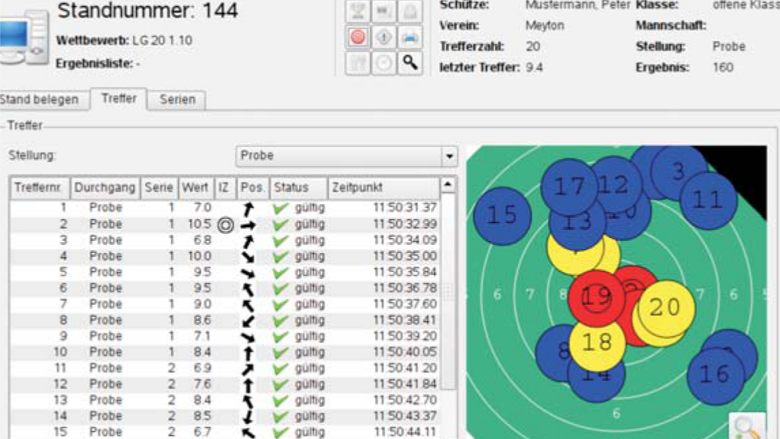This screenshot has height=439, width=780.
Task: Sort by the Treffernr. column header
Action: click(39, 187)
